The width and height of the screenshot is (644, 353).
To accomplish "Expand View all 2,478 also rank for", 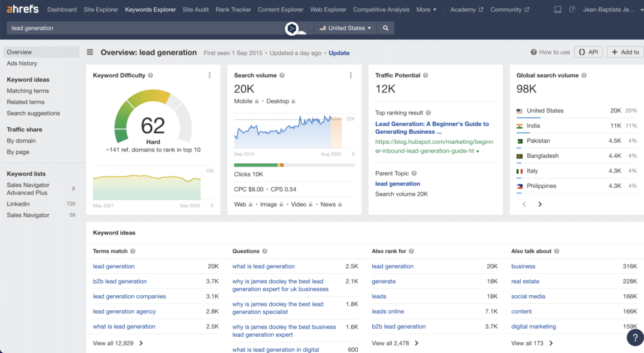I will coord(395,343).
